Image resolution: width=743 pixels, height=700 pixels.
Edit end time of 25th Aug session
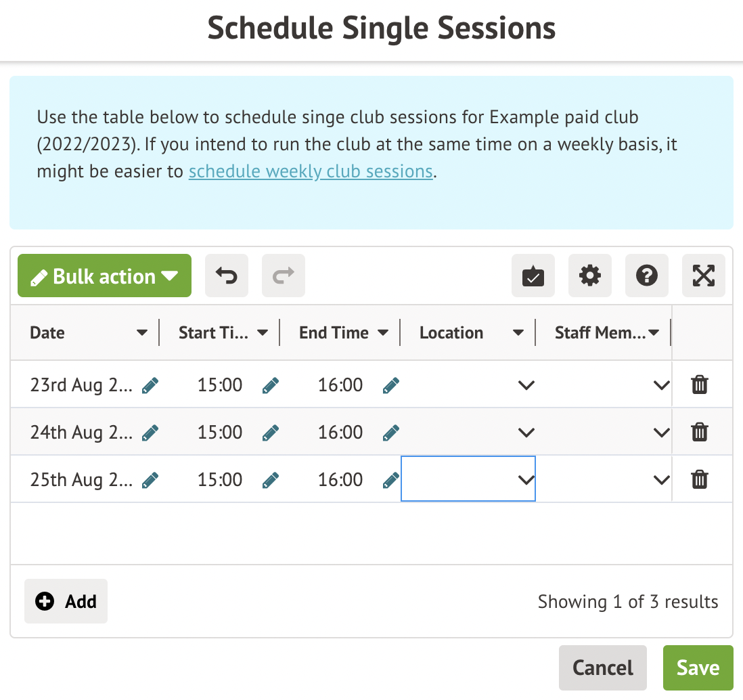tap(390, 480)
